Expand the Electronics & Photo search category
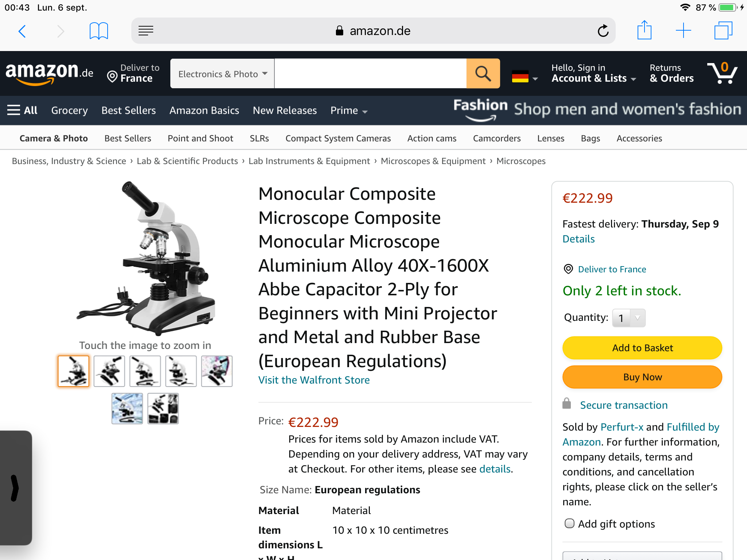 pyautogui.click(x=222, y=74)
